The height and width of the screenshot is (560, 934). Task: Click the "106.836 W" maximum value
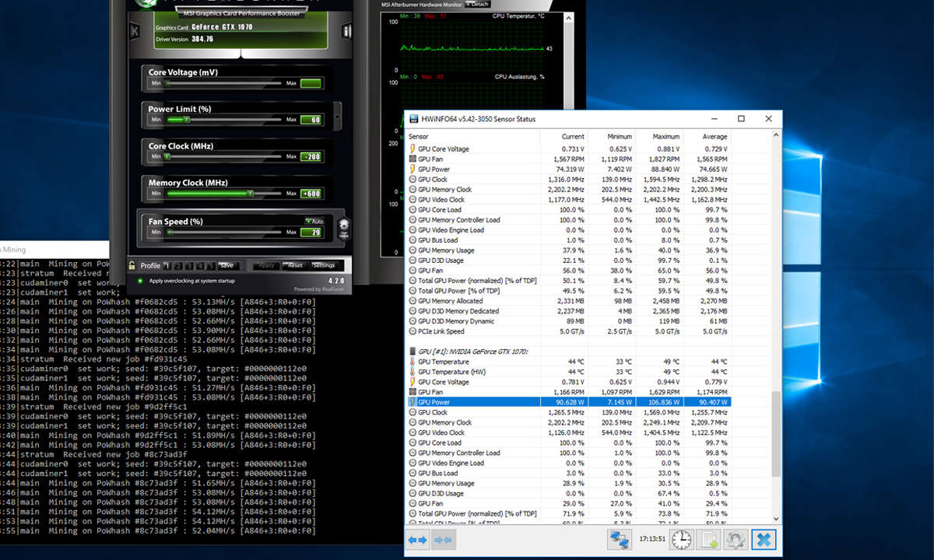pos(663,402)
